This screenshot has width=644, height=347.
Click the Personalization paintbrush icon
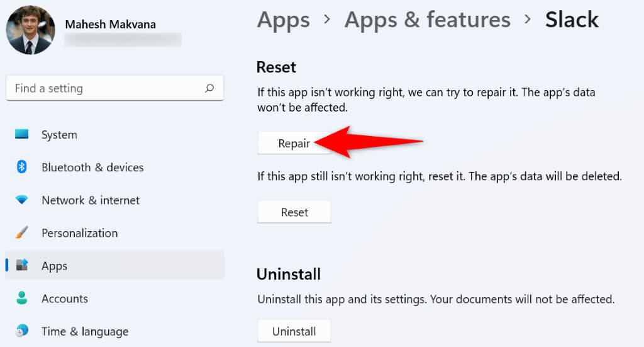pos(22,233)
